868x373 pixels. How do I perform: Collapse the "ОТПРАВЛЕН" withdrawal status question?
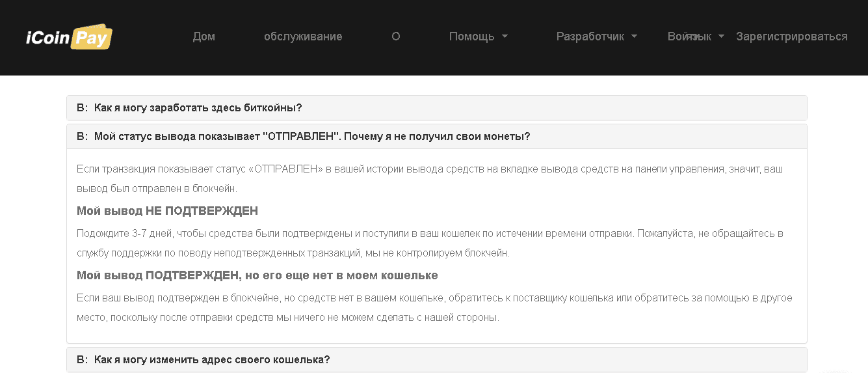(312, 137)
